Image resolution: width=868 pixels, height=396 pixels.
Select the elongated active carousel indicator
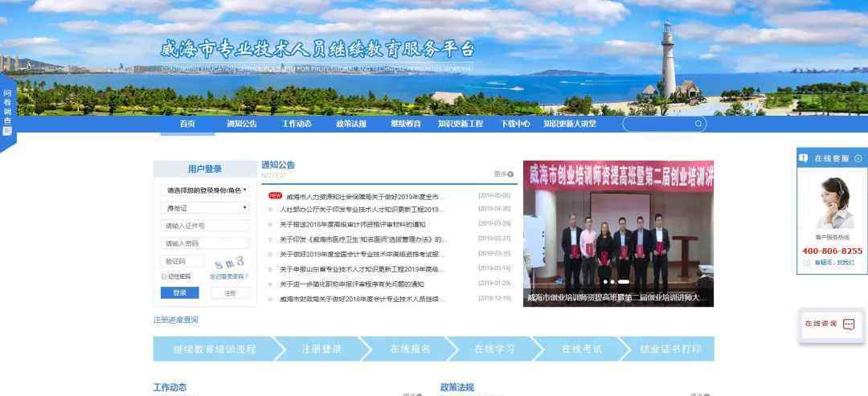tap(624, 282)
